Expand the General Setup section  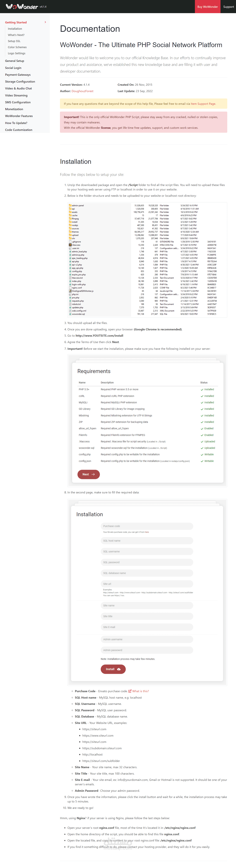pos(14,61)
